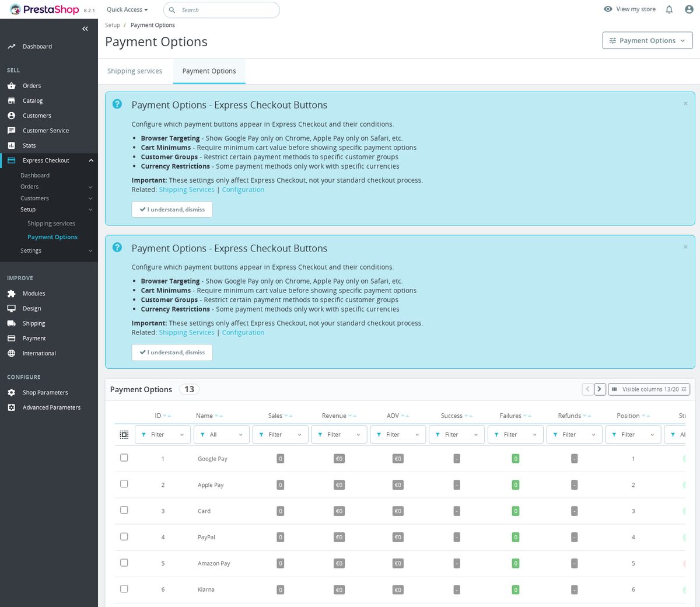The image size is (700, 607).
Task: Dismiss second panel with I understand button
Action: pos(172,353)
